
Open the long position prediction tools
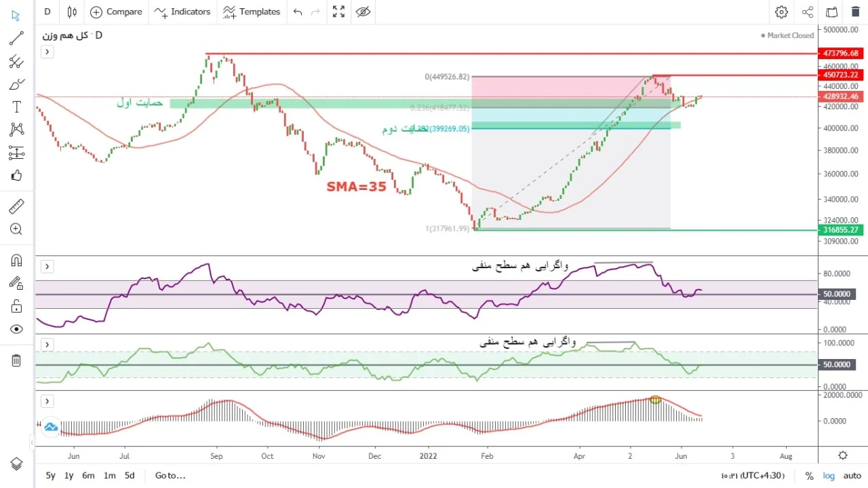[x=16, y=153]
